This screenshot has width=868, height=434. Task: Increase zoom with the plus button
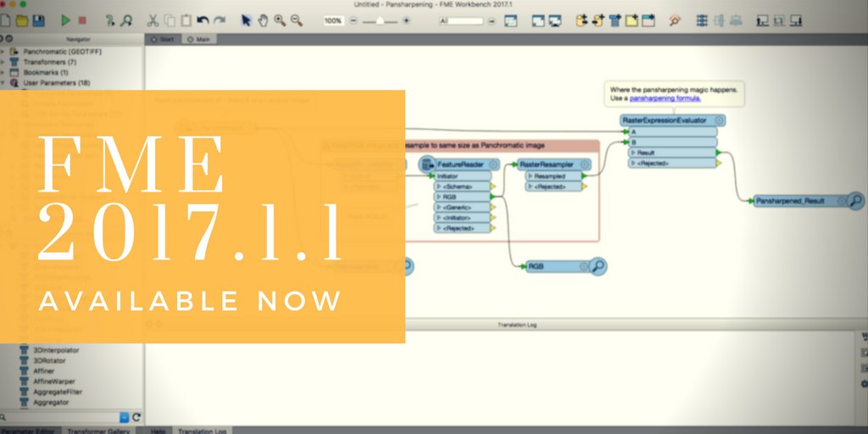pyautogui.click(x=406, y=21)
